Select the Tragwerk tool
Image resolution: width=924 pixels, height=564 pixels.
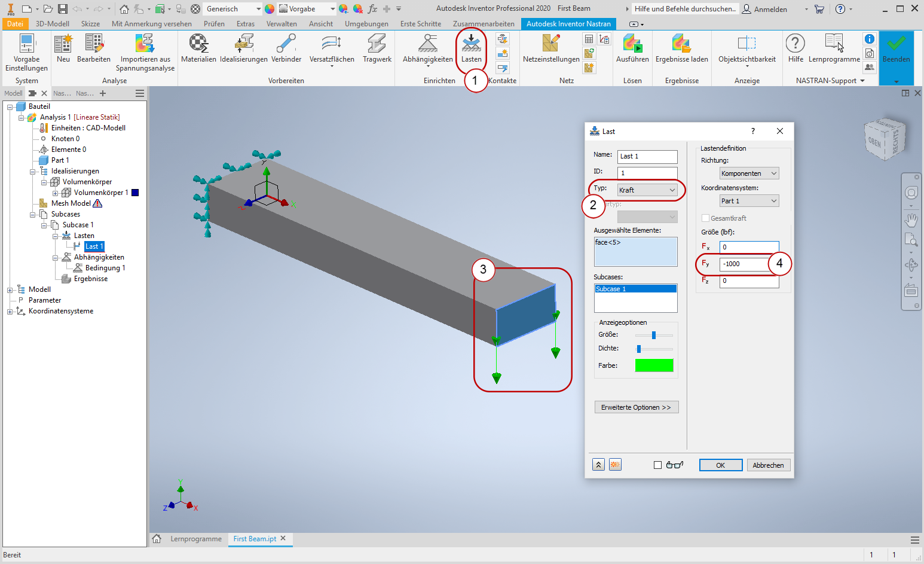pyautogui.click(x=377, y=48)
